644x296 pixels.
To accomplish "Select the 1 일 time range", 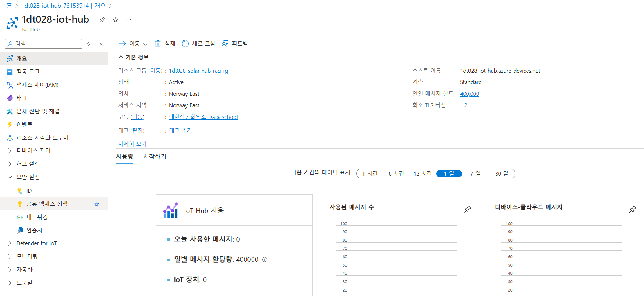I will pos(449,173).
